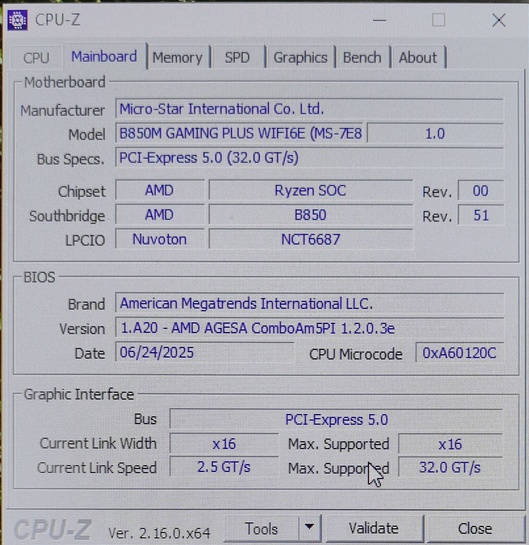Click the Max. Supported speed 32.0 GT/s value

(450, 467)
